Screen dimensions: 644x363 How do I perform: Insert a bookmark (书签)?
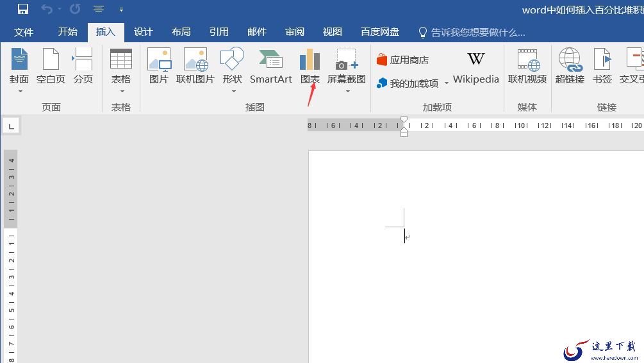pyautogui.click(x=602, y=67)
